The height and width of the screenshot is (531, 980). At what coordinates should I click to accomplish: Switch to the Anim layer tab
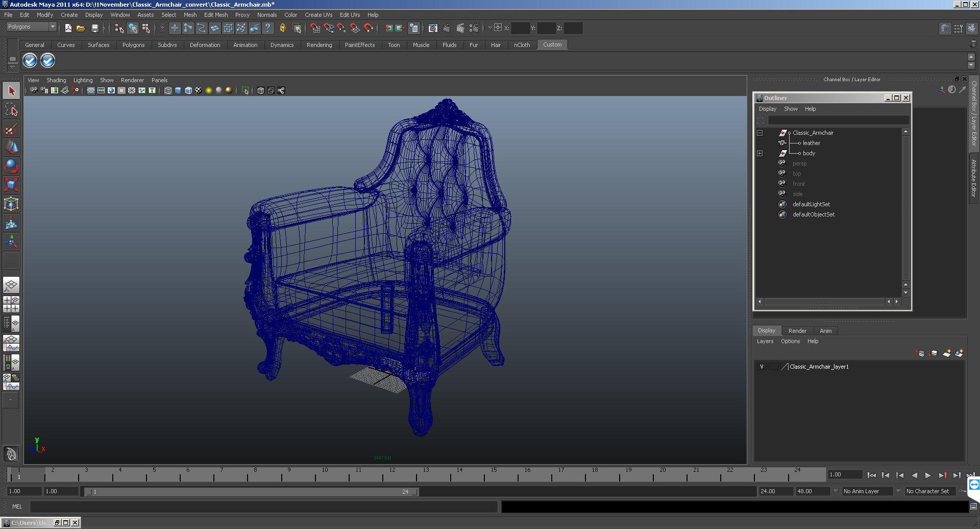click(825, 331)
